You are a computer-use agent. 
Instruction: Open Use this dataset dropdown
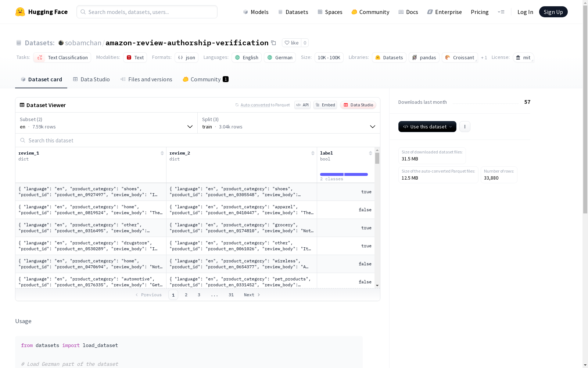click(x=427, y=127)
